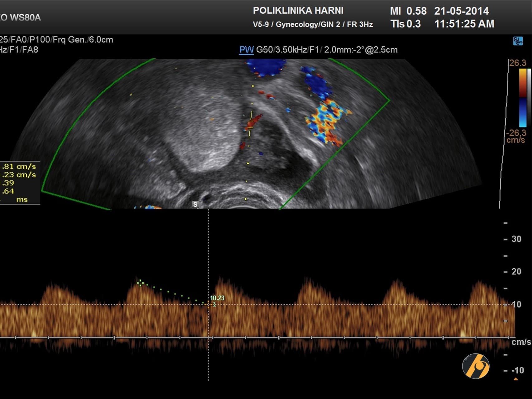This screenshot has width=532, height=399.
Task: Click the red-blue color velocity scale bar
Action: (523, 98)
